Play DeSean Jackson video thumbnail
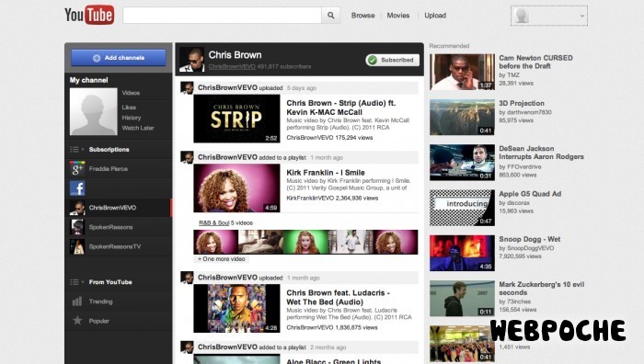This screenshot has height=364, width=644. tap(462, 162)
